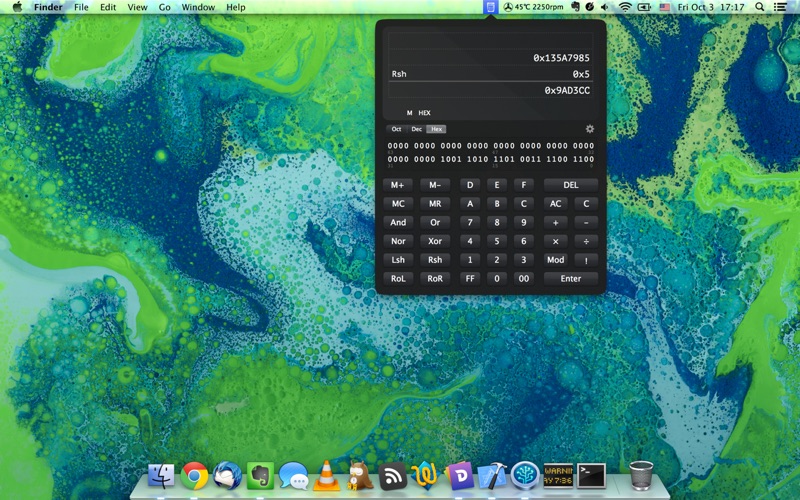800x500 pixels.
Task: Switch calculator to Dec mode
Action: [x=416, y=129]
